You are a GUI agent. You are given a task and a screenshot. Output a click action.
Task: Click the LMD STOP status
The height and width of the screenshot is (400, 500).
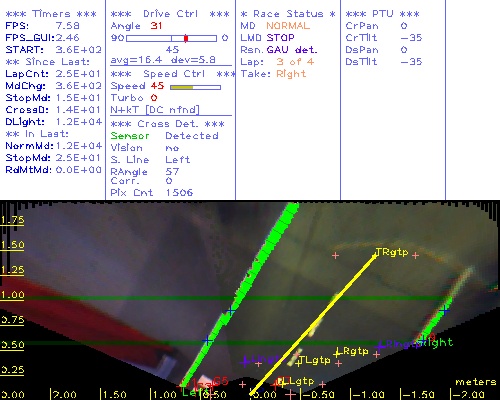[268, 38]
